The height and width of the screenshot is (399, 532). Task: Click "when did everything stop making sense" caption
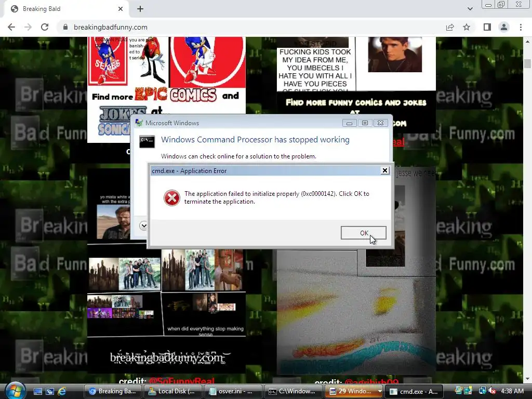pyautogui.click(x=205, y=331)
